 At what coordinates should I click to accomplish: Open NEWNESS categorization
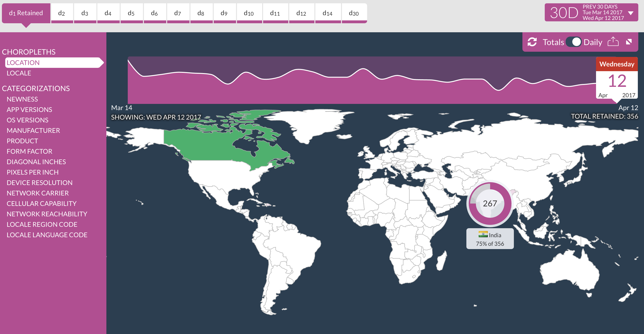[x=22, y=99]
